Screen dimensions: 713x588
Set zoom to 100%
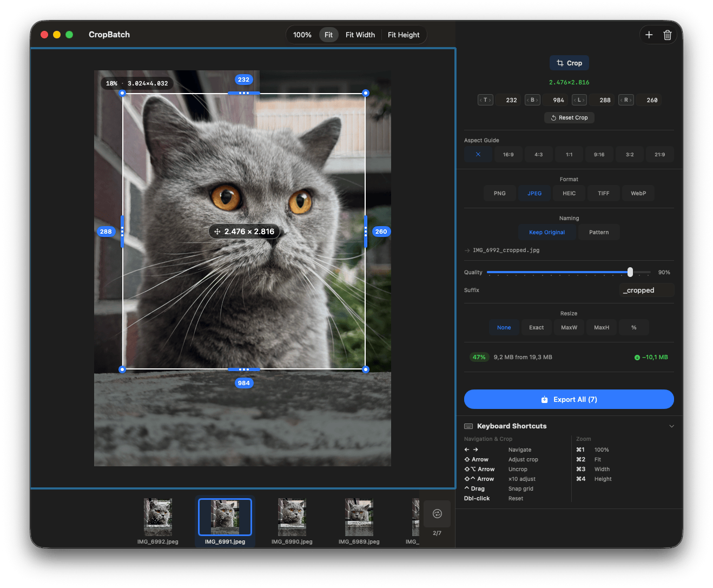pos(302,35)
